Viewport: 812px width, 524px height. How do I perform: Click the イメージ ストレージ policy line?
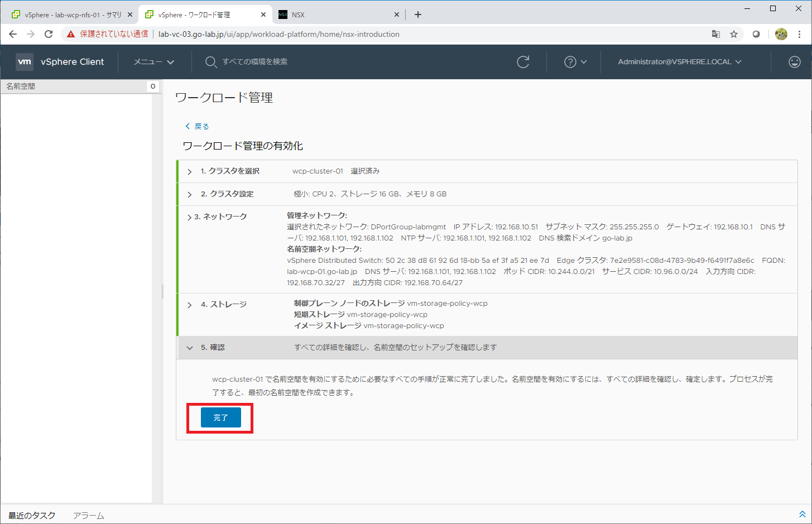point(369,326)
